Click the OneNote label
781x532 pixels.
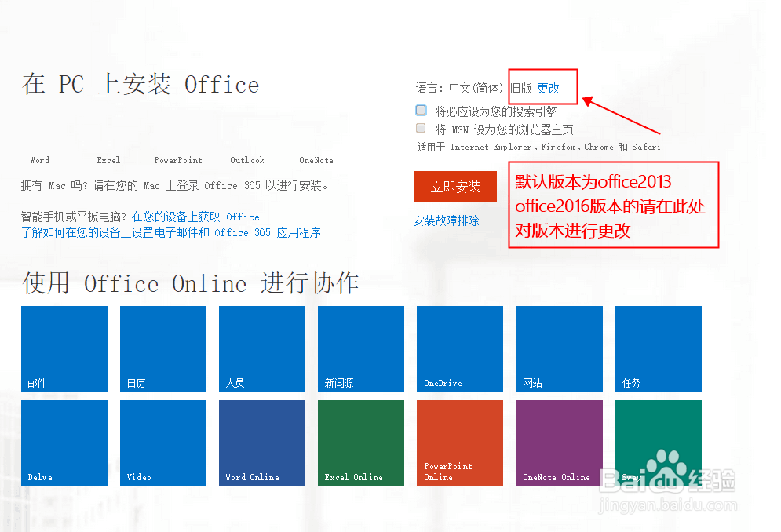click(x=316, y=160)
